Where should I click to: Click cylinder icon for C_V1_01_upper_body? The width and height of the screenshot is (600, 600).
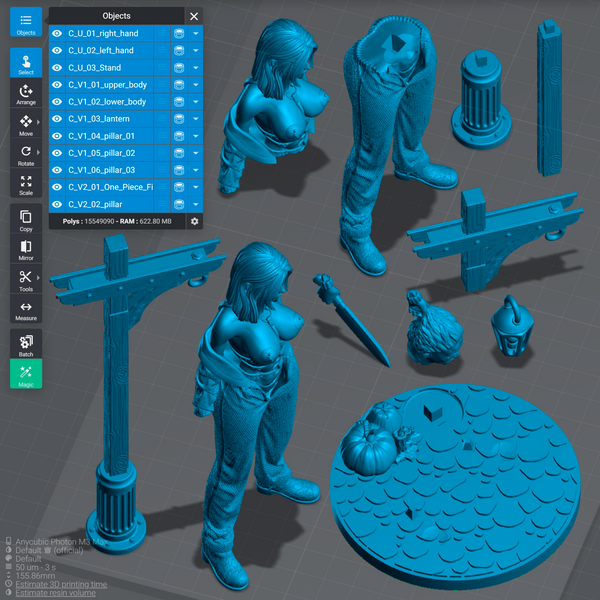click(179, 85)
